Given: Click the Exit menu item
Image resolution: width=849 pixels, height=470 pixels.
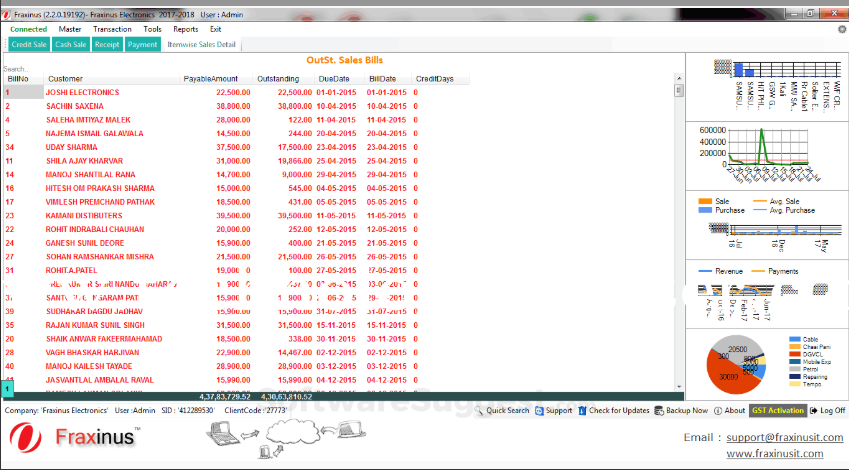Looking at the screenshot, I should click(x=215, y=29).
